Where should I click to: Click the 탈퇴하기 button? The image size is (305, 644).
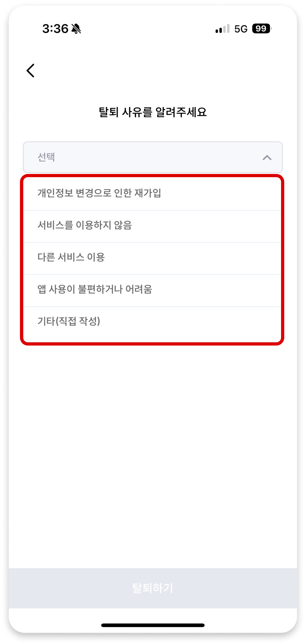click(153, 588)
